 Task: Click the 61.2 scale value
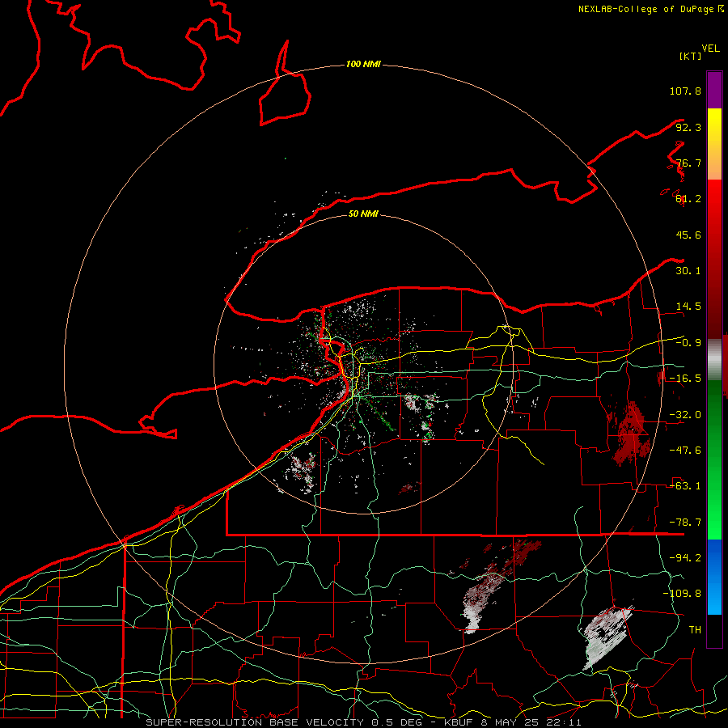click(688, 199)
